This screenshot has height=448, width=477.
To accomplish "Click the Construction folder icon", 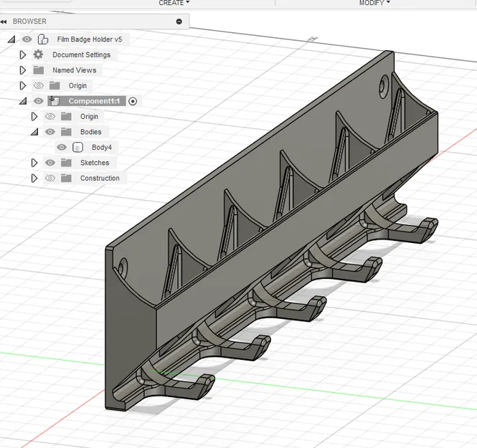I will pos(66,178).
